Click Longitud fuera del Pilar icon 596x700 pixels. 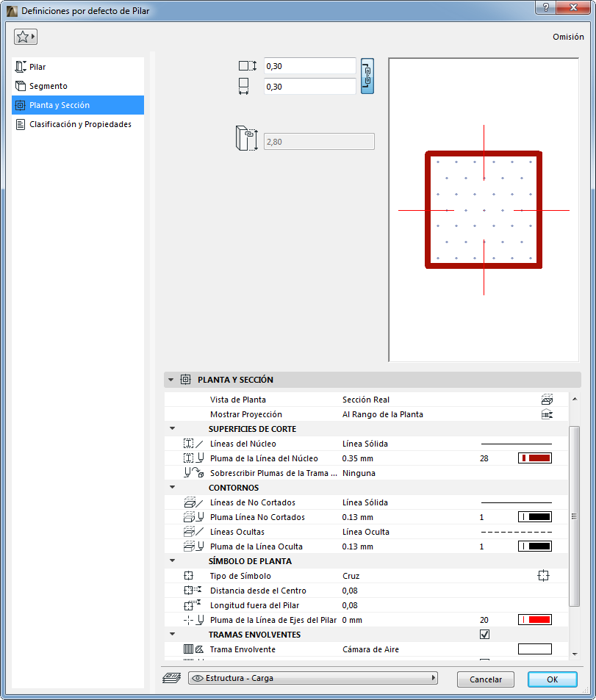click(193, 605)
